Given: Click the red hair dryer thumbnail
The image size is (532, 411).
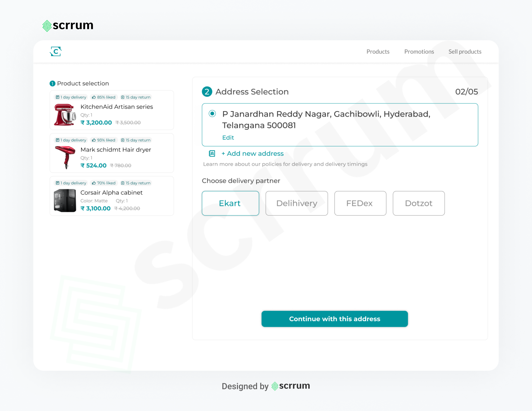Looking at the screenshot, I should [65, 157].
